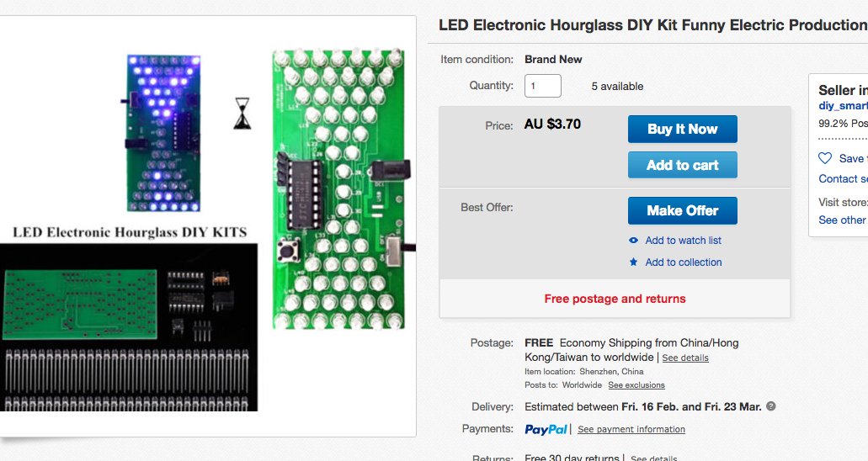Image resolution: width=868 pixels, height=461 pixels.
Task: Click the 99.2% positive feedback text
Action: (843, 123)
